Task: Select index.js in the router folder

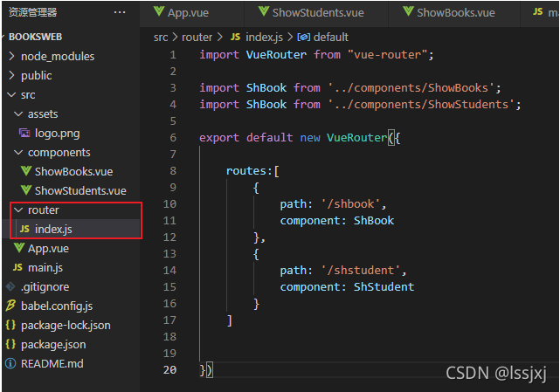Action: pyautogui.click(x=53, y=230)
